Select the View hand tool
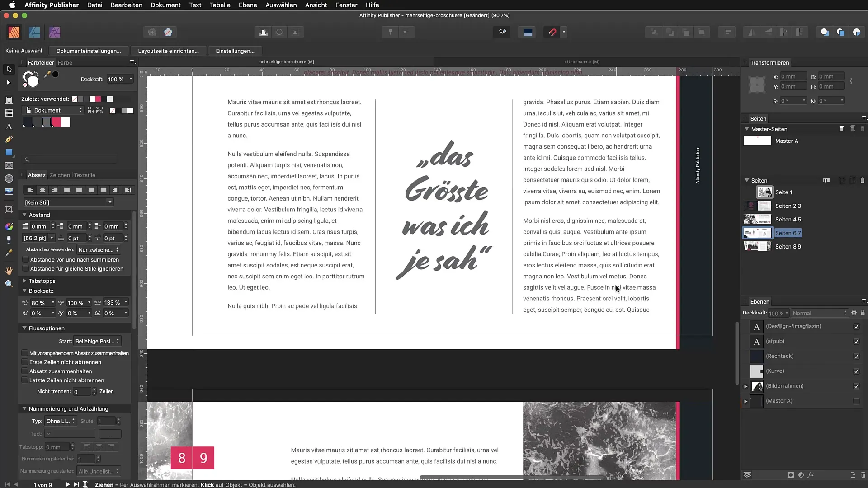Image resolution: width=868 pixels, height=488 pixels. pos(9,271)
